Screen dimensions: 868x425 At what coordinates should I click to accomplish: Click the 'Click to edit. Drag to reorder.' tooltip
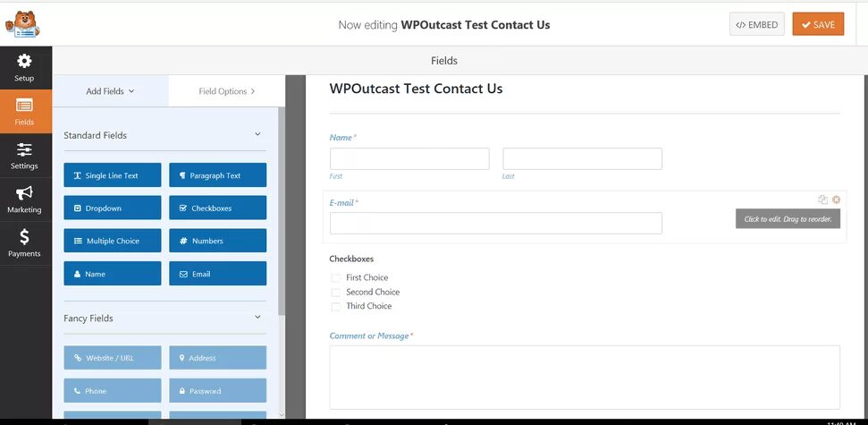pos(788,219)
